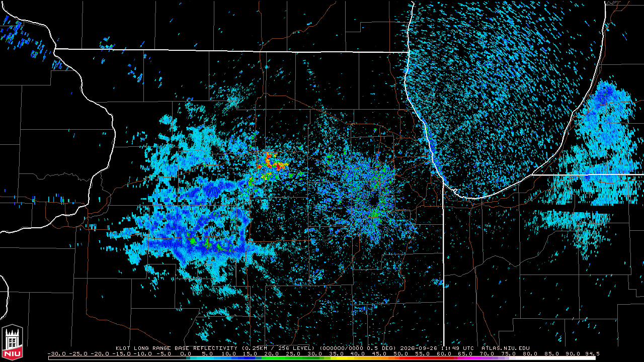Click the blue echo on Lake Michigan's western shoreline
644x362 pixels.
click(431, 148)
